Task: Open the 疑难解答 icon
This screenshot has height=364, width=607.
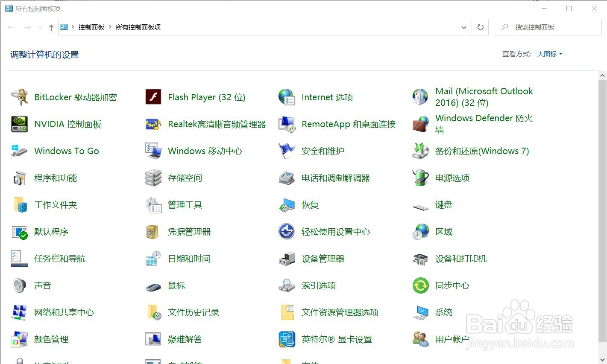Action: click(153, 339)
